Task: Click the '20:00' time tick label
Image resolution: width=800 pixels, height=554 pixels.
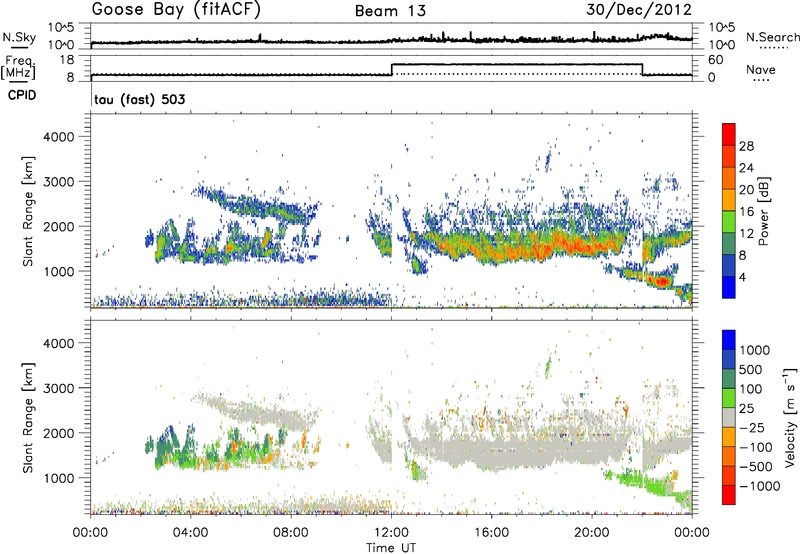Action: click(592, 533)
